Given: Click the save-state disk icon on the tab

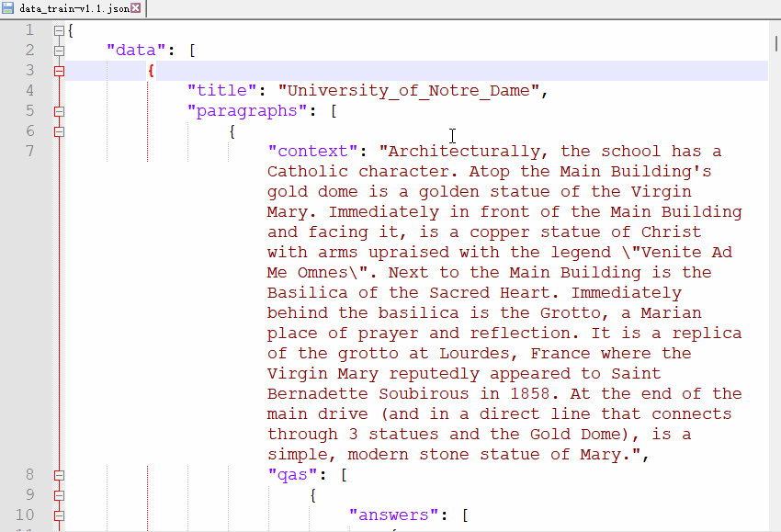Looking at the screenshot, I should click(x=8, y=8).
